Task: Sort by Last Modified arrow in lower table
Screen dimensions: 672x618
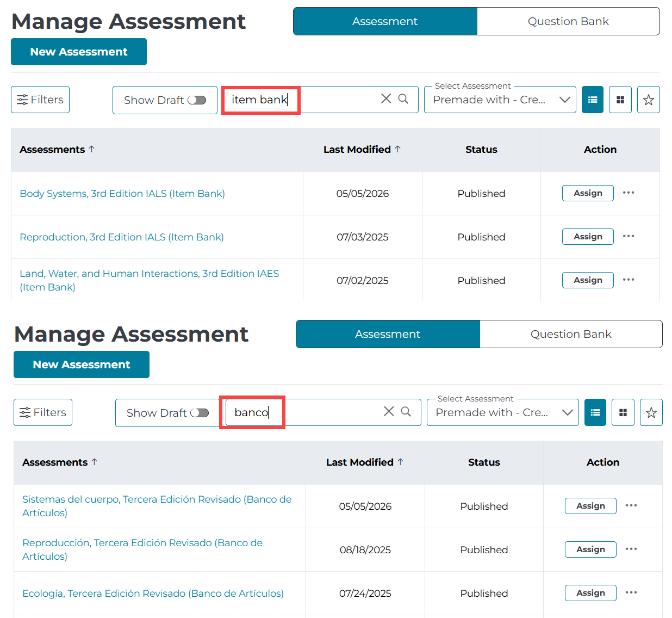Action: click(x=400, y=462)
